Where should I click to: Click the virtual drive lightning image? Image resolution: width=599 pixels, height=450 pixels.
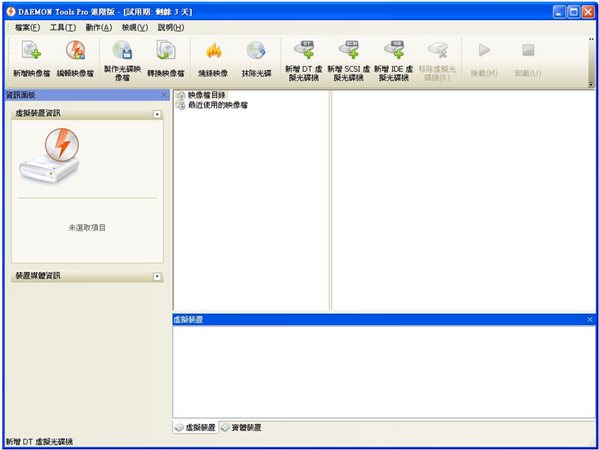pyautogui.click(x=50, y=155)
